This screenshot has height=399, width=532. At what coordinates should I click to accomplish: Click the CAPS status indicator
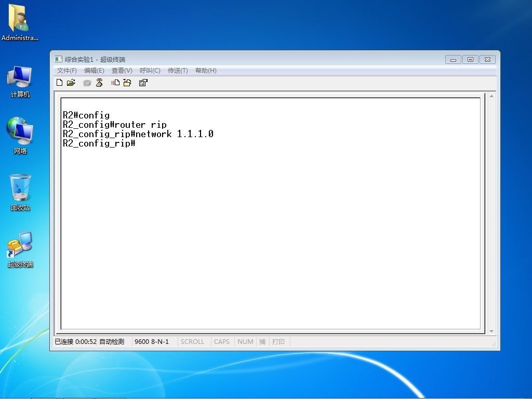(x=221, y=342)
